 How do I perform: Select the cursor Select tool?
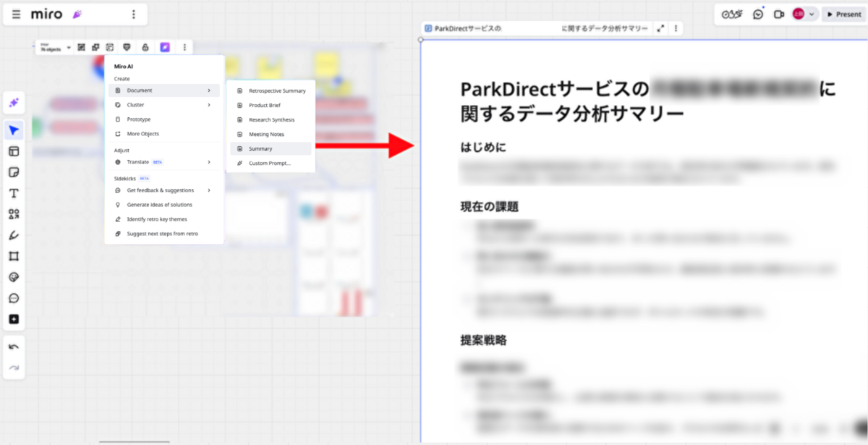click(x=14, y=130)
